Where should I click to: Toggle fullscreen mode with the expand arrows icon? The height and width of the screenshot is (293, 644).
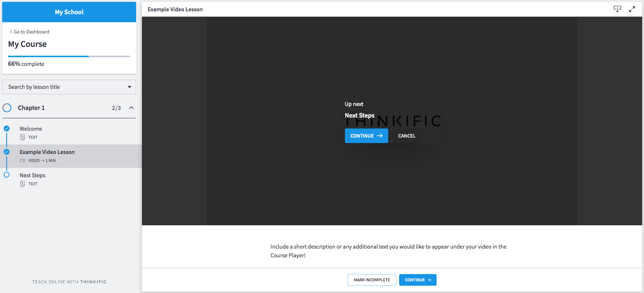tap(632, 9)
